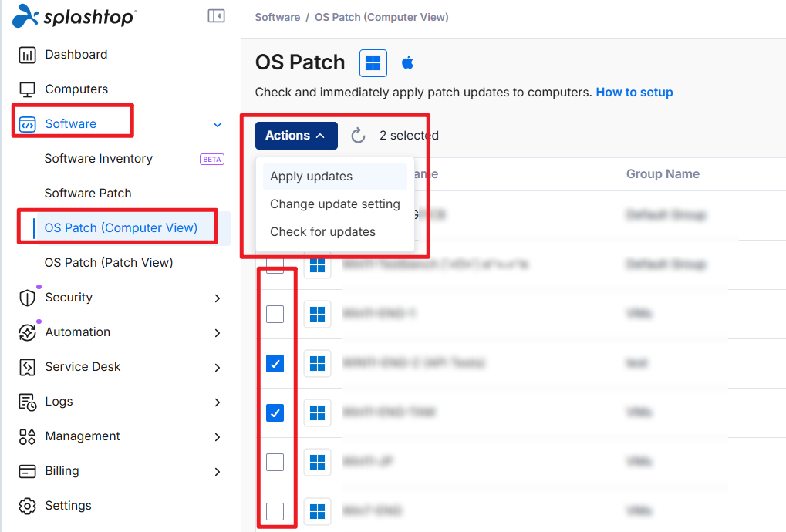Open the How to setup link
This screenshot has width=786, height=532.
634,93
